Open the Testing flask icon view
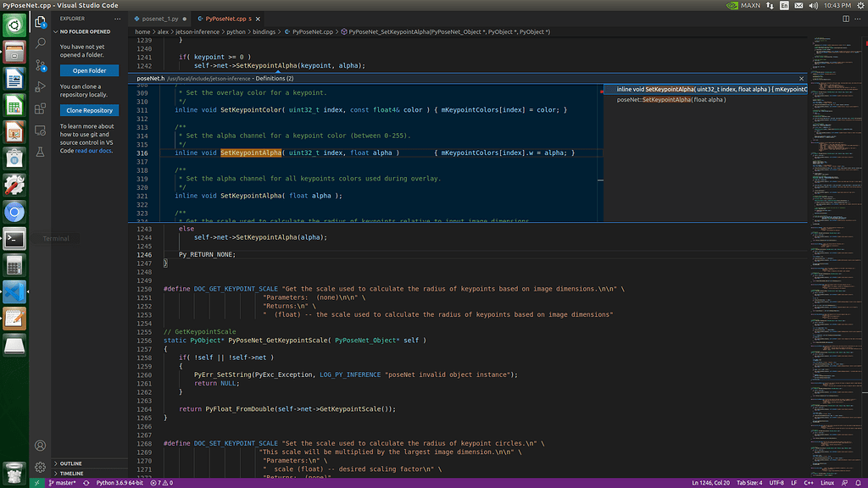 (x=40, y=152)
